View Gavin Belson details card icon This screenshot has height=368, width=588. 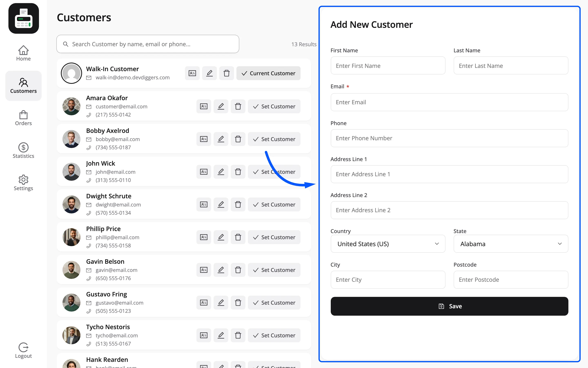click(x=204, y=270)
